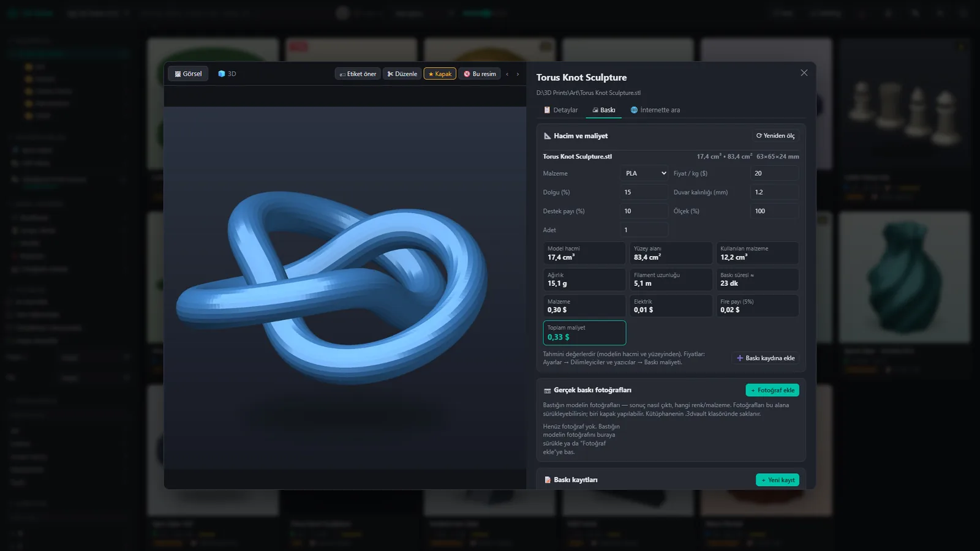
Task: Click the Gerçek baskı fotoğrafları section icon
Action: coord(547,391)
